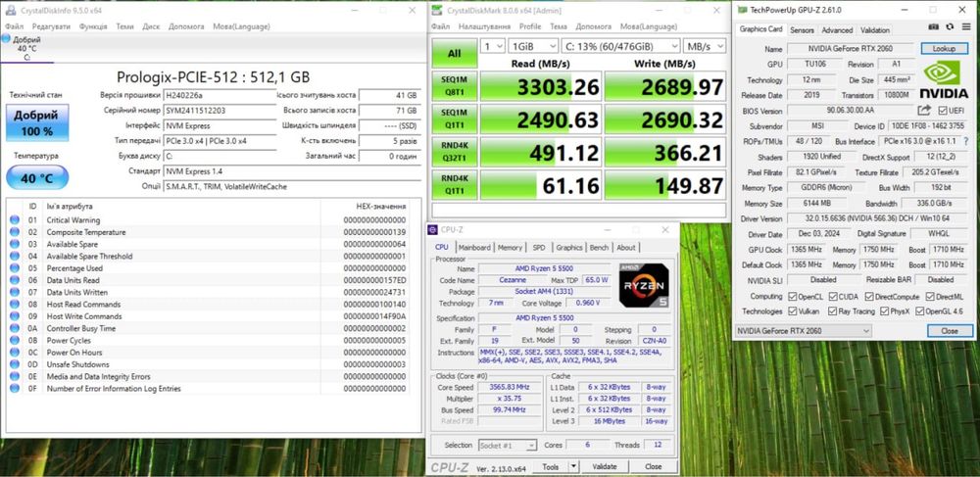Open the Advanced tab in GPU-Z

(x=837, y=30)
